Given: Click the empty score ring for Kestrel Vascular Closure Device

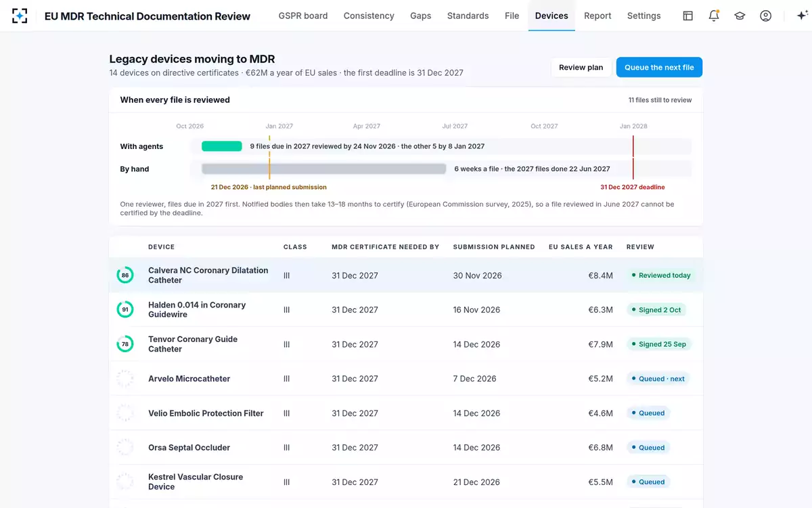Looking at the screenshot, I should (x=125, y=482).
